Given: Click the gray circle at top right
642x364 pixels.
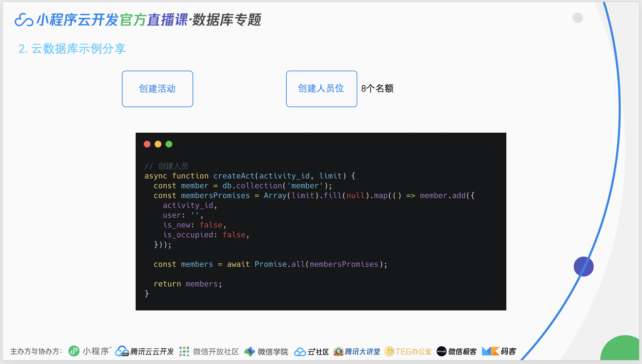Looking at the screenshot, I should [x=578, y=18].
